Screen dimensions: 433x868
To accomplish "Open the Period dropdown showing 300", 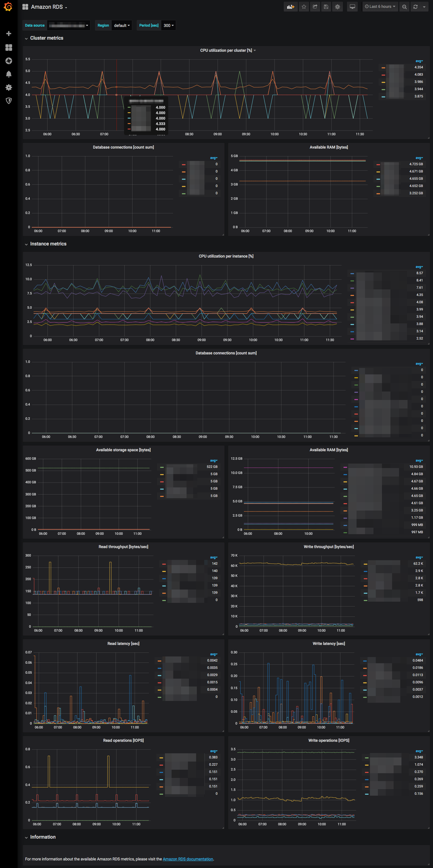I will click(169, 26).
